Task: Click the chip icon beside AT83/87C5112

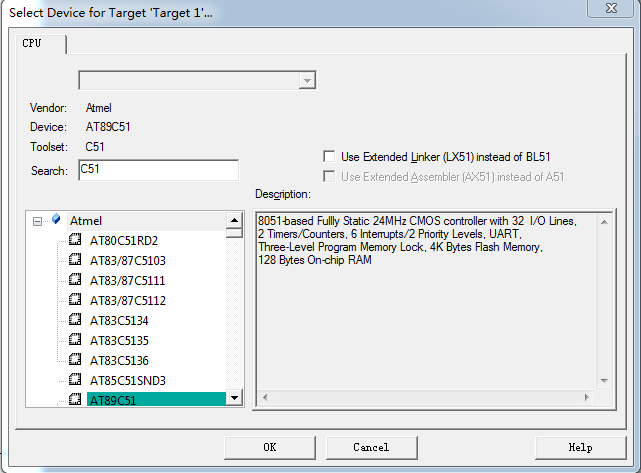Action: pyautogui.click(x=75, y=300)
